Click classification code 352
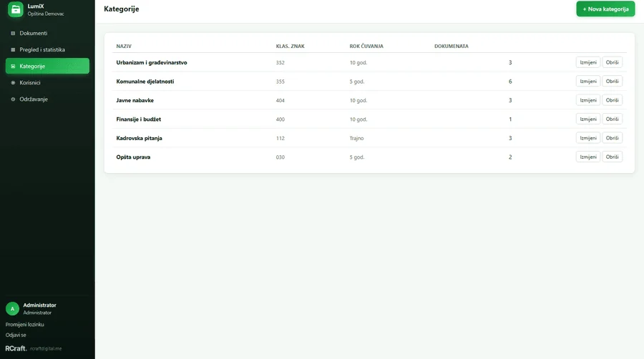 [x=280, y=63]
